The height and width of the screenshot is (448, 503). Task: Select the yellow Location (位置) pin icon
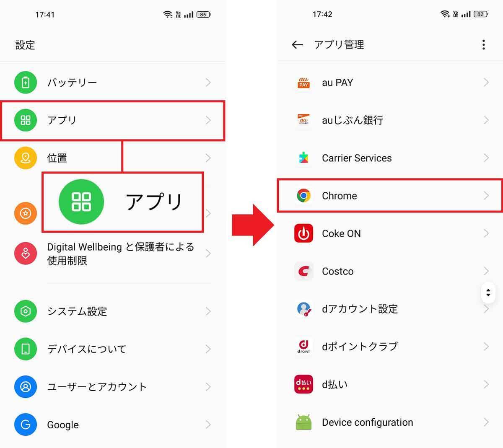click(26, 158)
